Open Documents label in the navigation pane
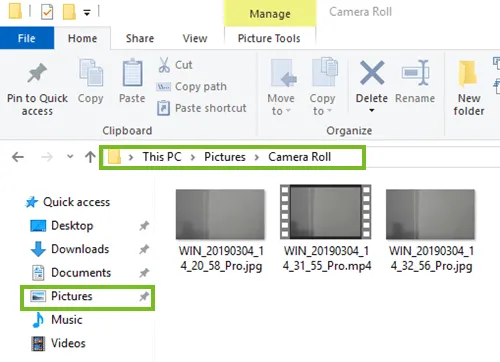The width and height of the screenshot is (500, 362). (x=81, y=273)
